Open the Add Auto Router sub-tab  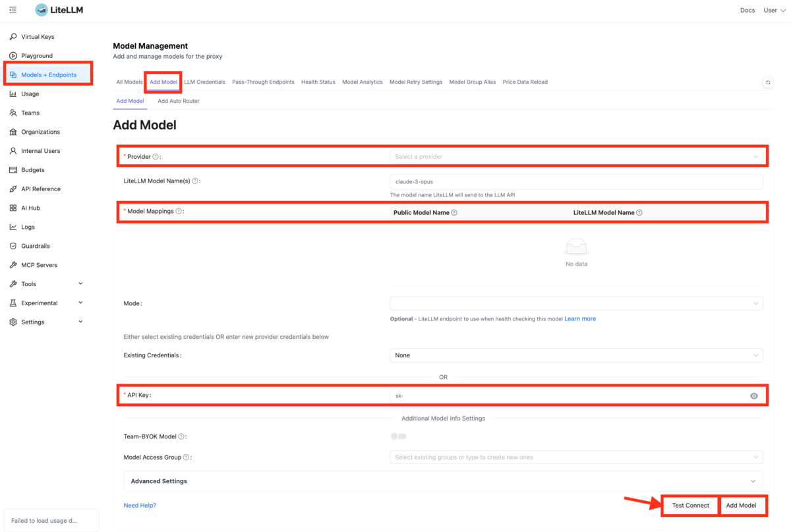click(179, 102)
